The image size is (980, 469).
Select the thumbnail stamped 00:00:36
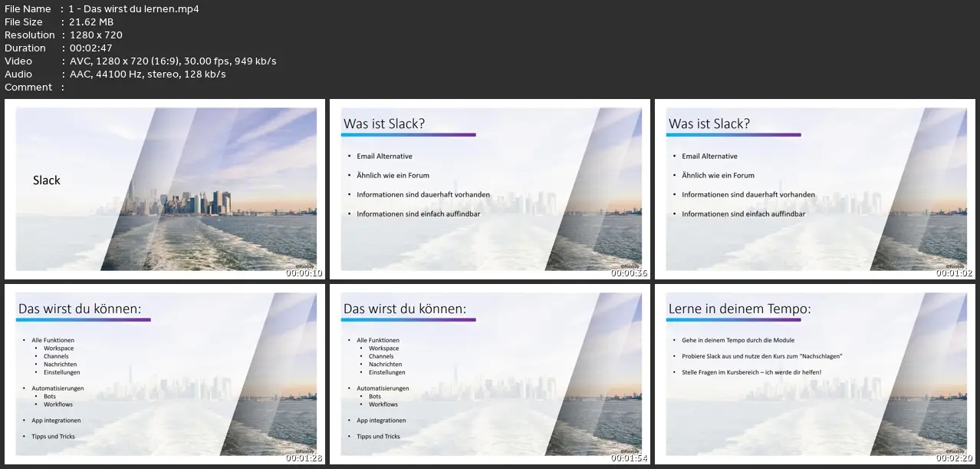pos(490,189)
